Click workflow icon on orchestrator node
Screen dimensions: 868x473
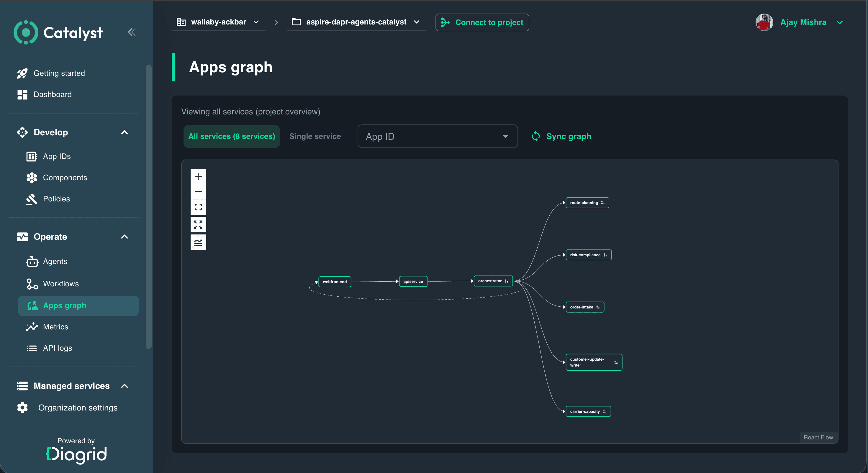pos(506,281)
